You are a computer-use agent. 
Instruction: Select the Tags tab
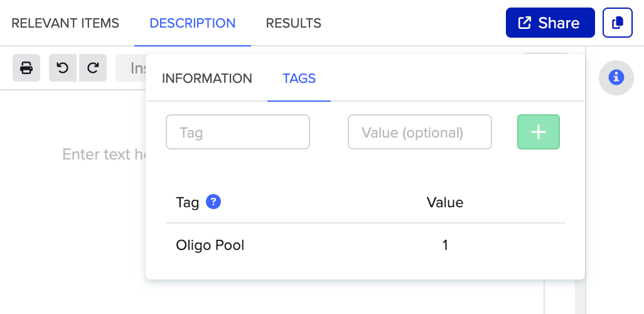pyautogui.click(x=299, y=78)
